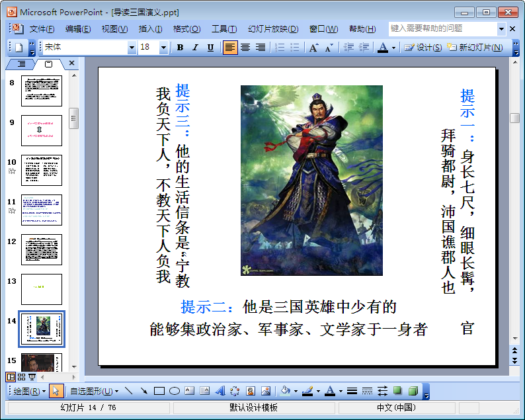Open the 工具(T) menu
This screenshot has width=525, height=420.
tap(224, 29)
